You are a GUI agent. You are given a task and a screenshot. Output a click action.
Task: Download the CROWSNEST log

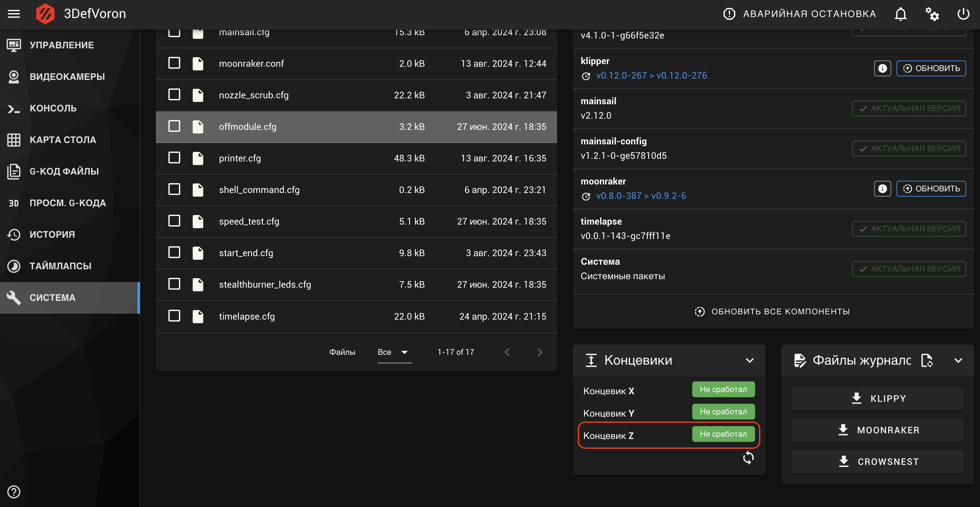coord(877,461)
